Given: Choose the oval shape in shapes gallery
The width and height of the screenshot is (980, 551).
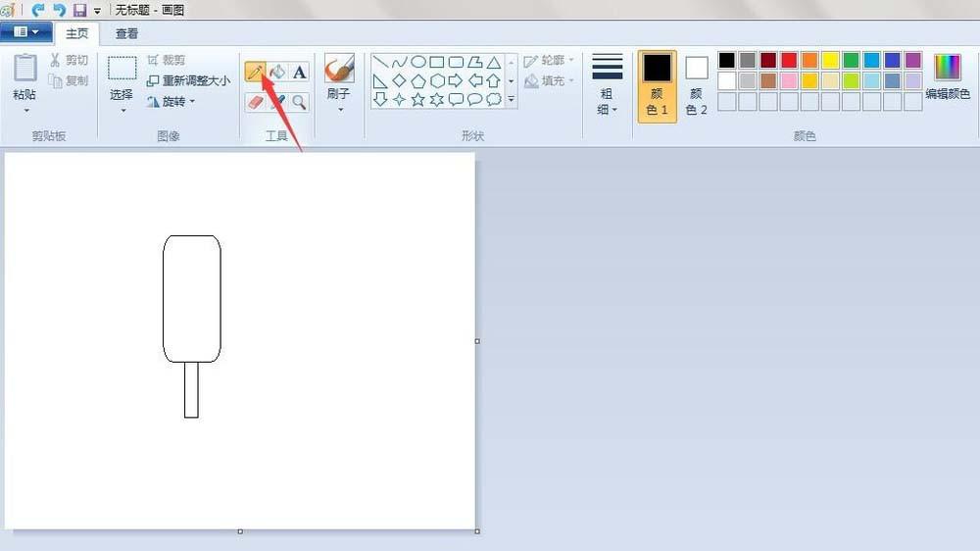Looking at the screenshot, I should tap(418, 62).
